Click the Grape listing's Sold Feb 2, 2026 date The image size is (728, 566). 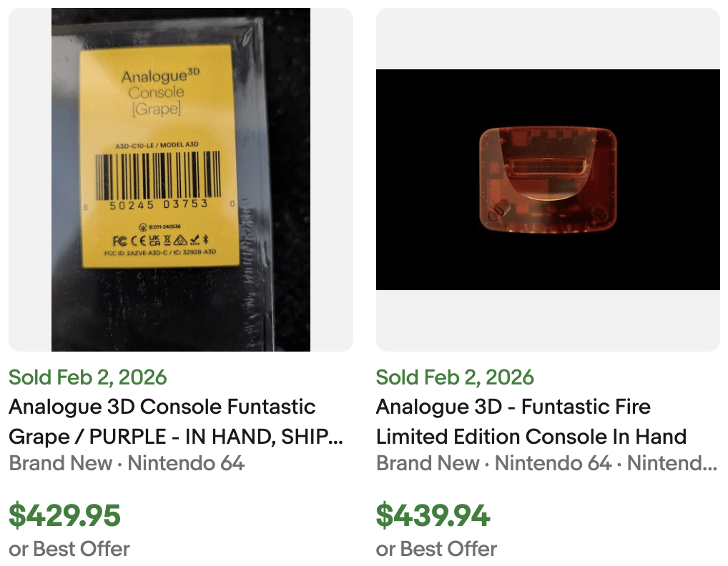(x=88, y=377)
